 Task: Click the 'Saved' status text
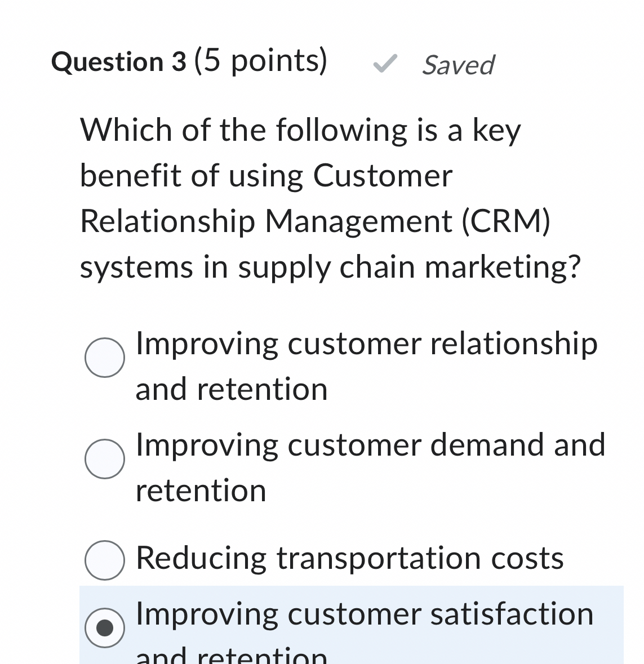(458, 65)
